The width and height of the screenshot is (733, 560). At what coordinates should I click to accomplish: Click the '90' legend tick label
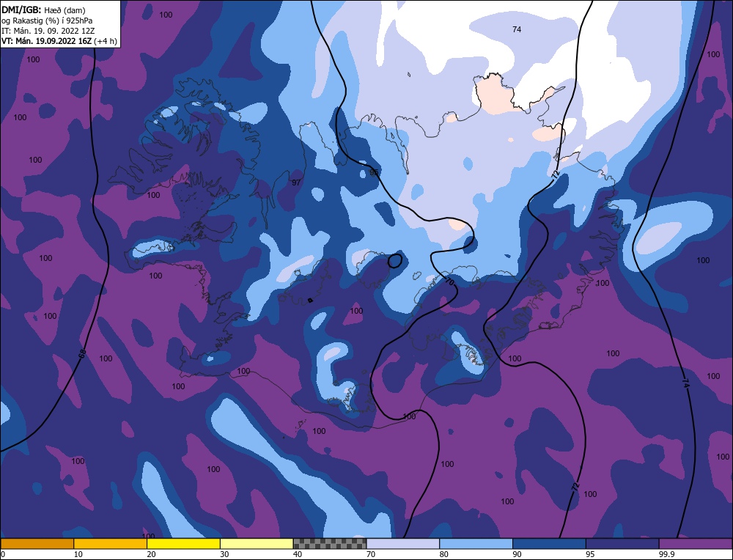point(517,554)
